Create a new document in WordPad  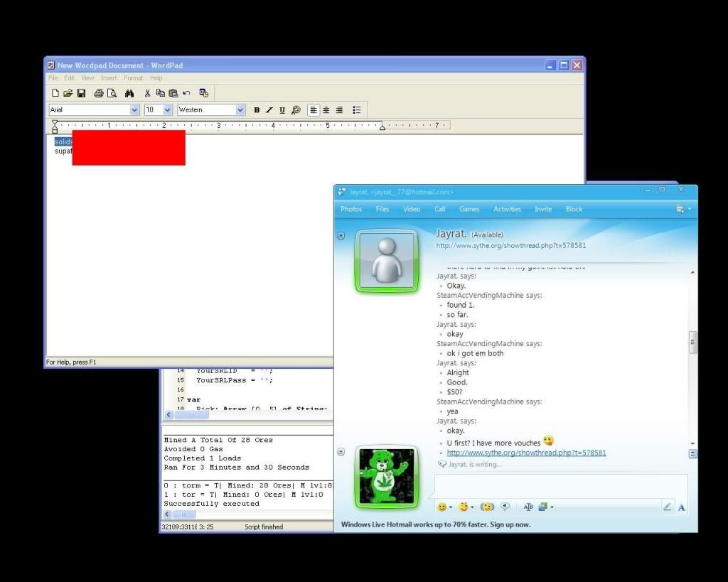[x=55, y=93]
